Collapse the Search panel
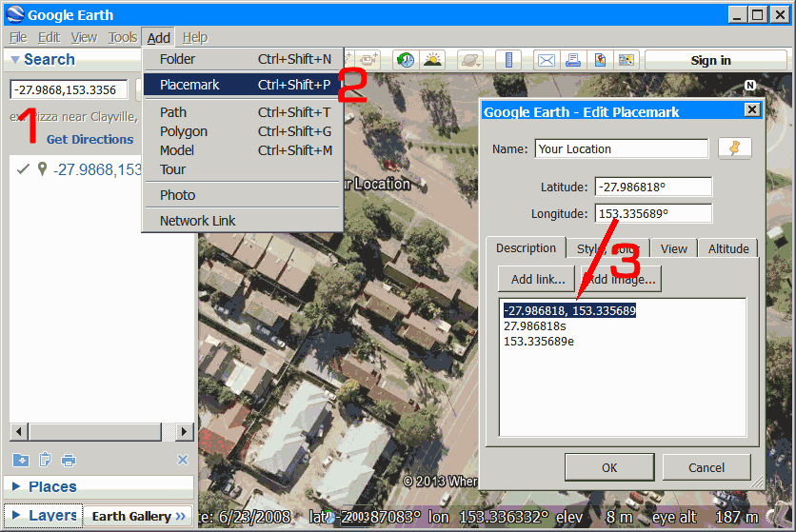Image resolution: width=796 pixels, height=532 pixels. 15,59
